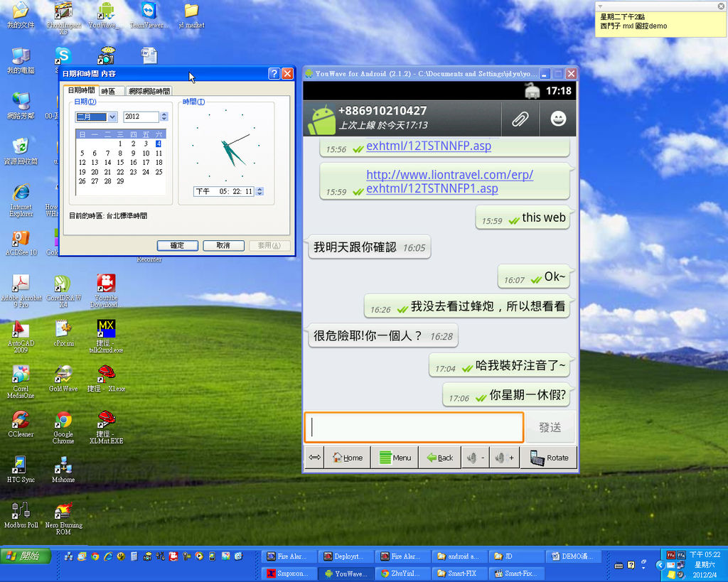728x582 pixels.
Task: Open YouWave Menu button
Action: tap(395, 458)
